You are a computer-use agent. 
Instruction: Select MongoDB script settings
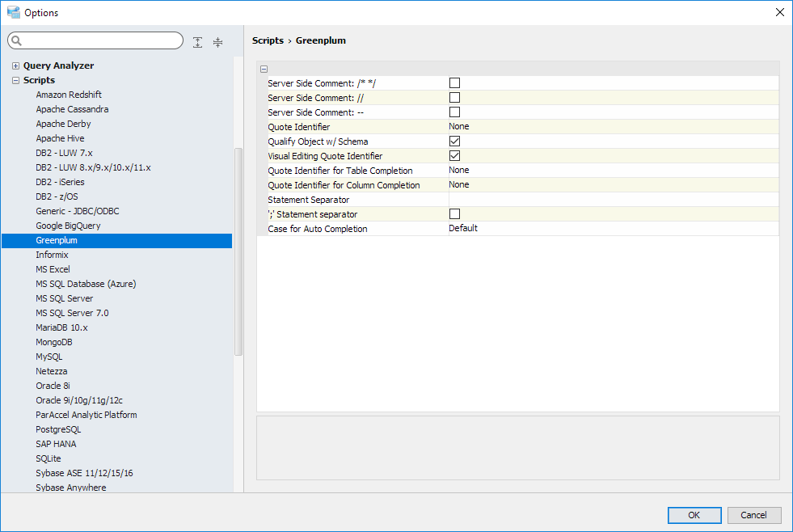point(54,342)
